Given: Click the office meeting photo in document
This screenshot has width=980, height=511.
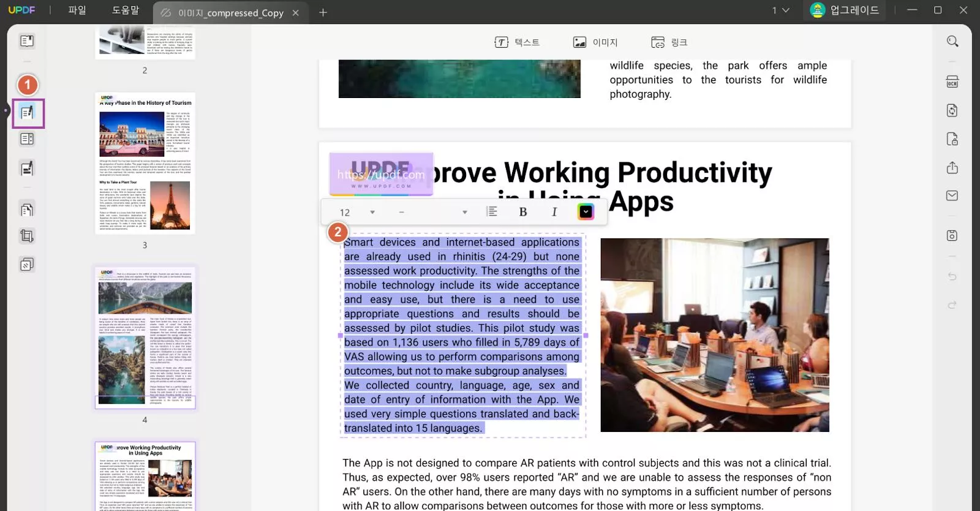Looking at the screenshot, I should click(715, 335).
